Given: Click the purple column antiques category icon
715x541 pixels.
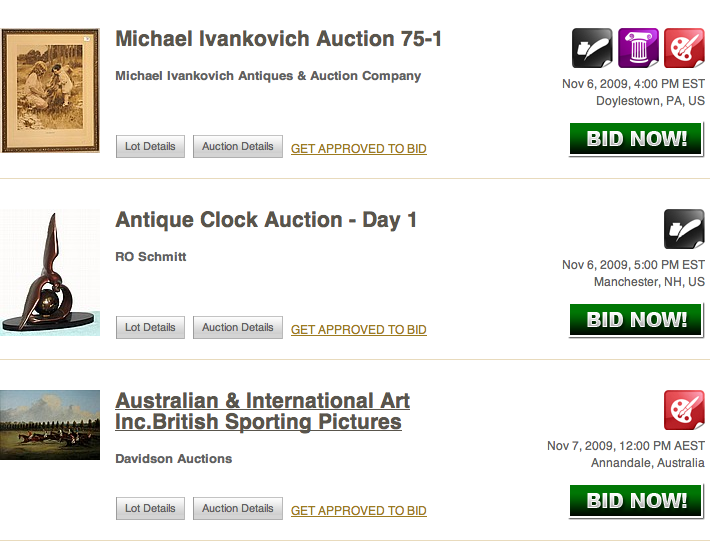Looking at the screenshot, I should (638, 48).
